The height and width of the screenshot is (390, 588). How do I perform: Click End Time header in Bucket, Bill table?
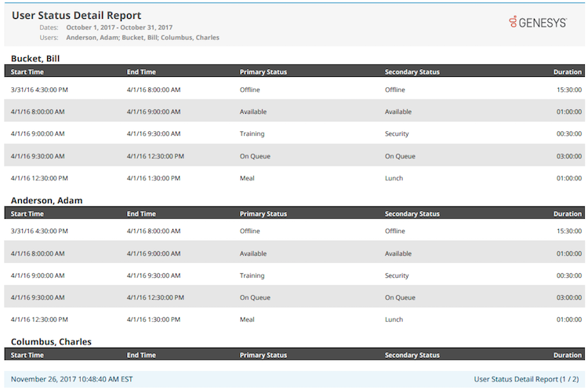tap(141, 71)
